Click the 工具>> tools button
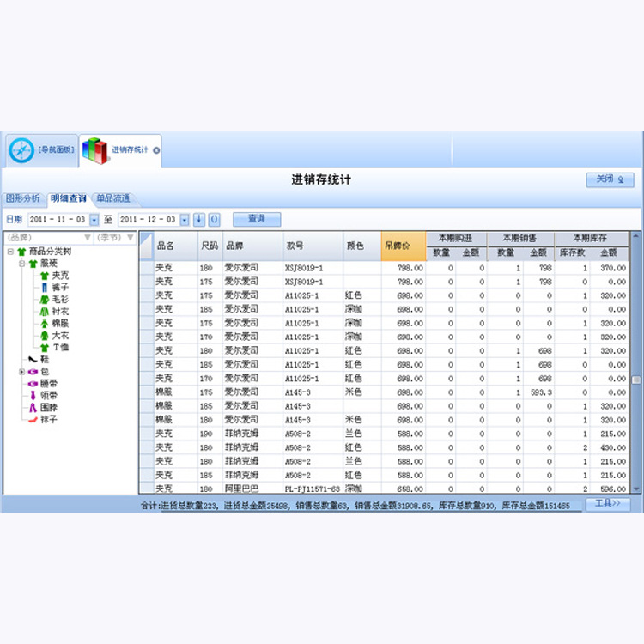 point(607,504)
